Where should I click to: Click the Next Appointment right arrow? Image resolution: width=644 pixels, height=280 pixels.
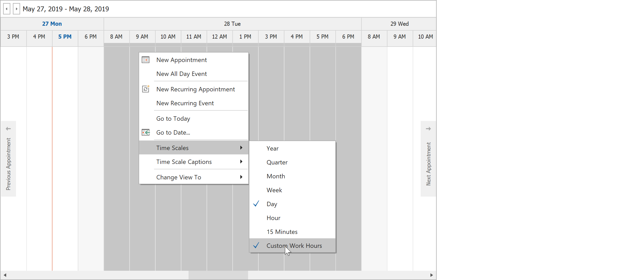tap(428, 129)
